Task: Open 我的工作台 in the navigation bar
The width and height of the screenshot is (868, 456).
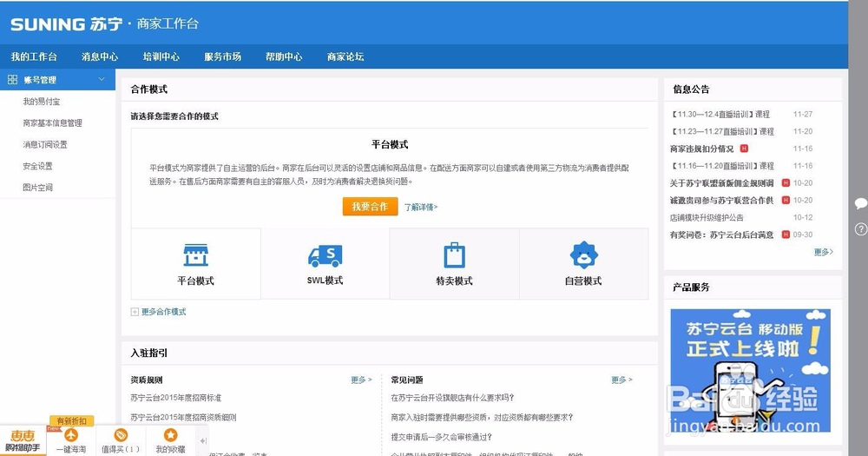Action: (x=34, y=56)
